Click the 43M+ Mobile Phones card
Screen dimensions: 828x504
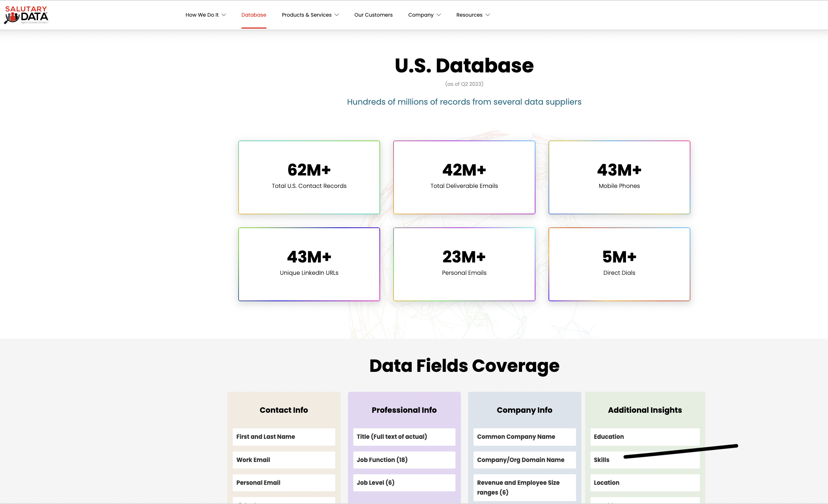tap(619, 177)
